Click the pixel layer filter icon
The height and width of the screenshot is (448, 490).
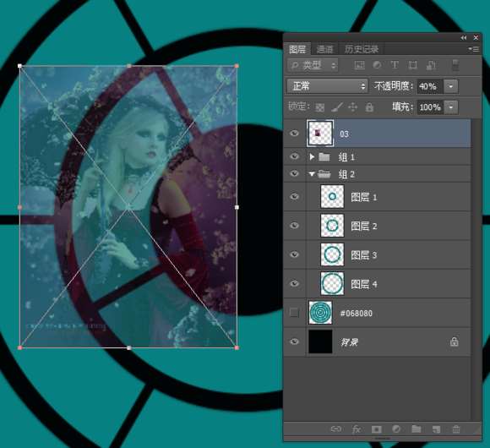359,65
